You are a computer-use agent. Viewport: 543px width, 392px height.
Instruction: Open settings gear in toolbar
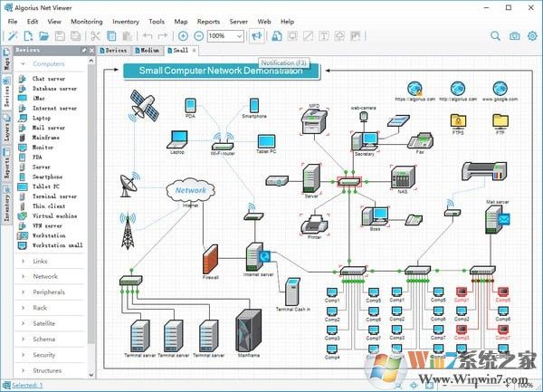[x=532, y=36]
